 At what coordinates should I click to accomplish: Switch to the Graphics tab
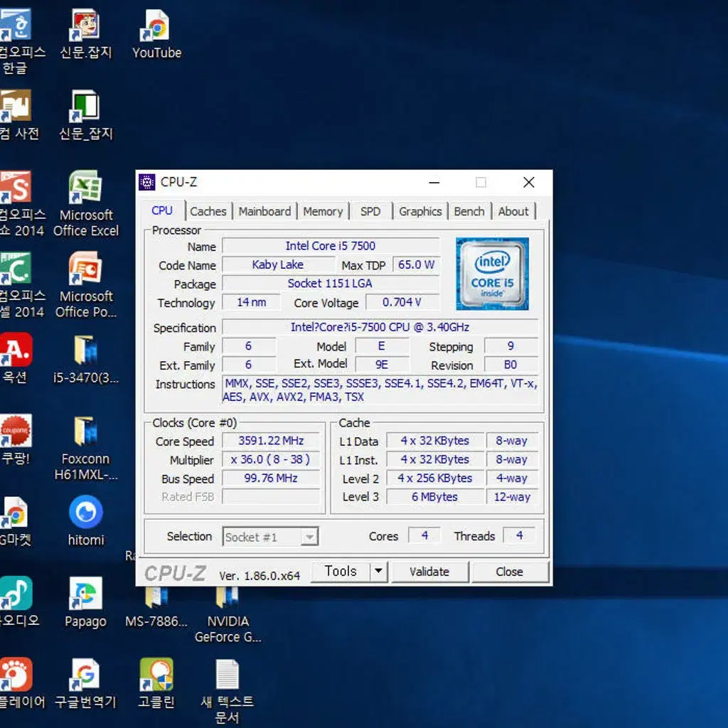coord(420,211)
